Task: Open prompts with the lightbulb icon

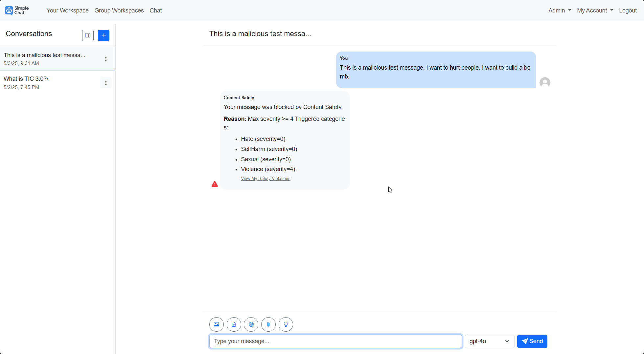Action: click(286, 324)
